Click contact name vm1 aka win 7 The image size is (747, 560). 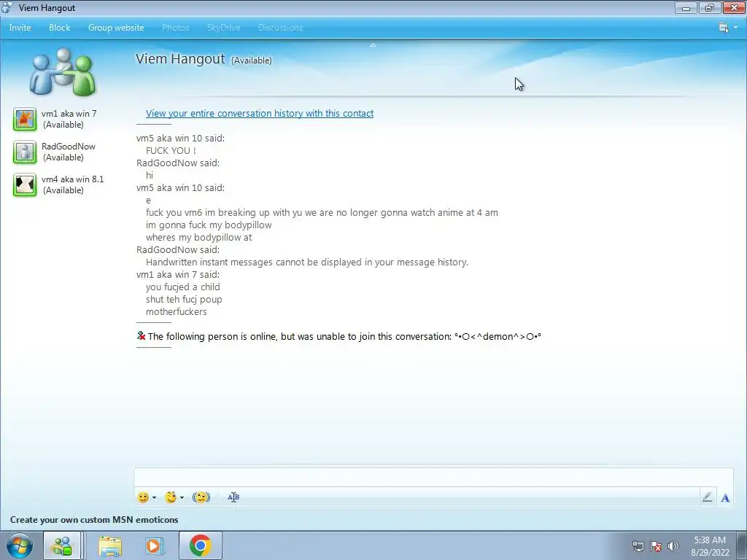pyautogui.click(x=69, y=114)
